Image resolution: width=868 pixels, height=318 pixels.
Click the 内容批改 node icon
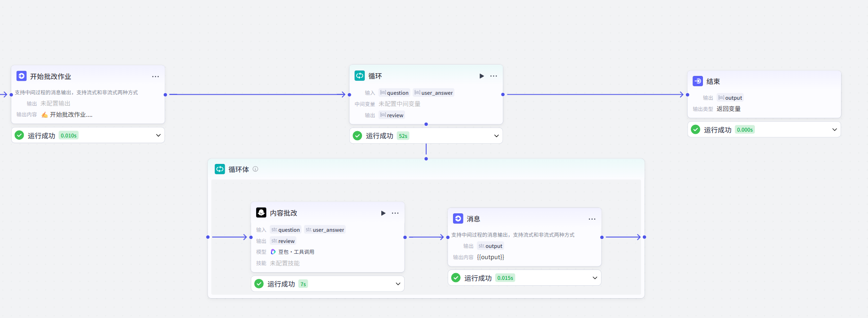tap(261, 212)
